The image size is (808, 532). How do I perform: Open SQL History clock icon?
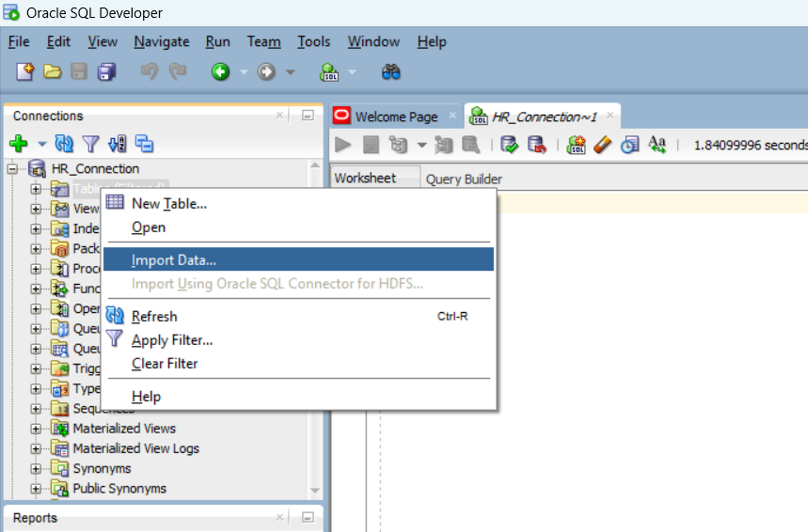[629, 145]
